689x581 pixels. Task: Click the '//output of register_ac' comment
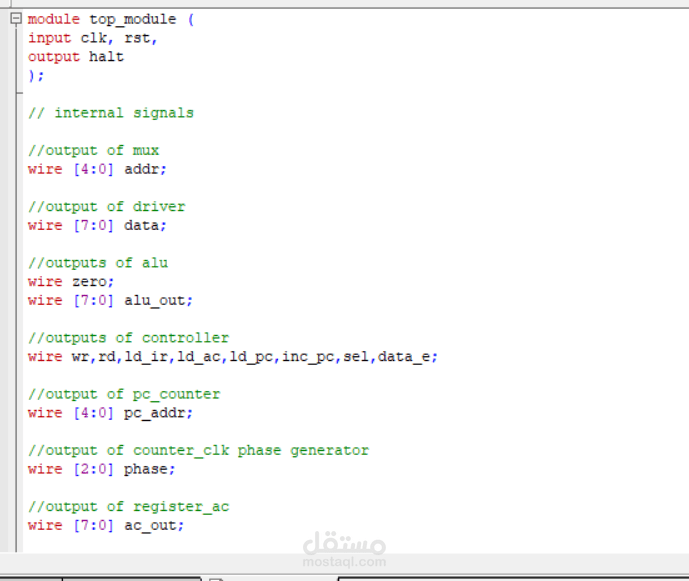(x=128, y=506)
